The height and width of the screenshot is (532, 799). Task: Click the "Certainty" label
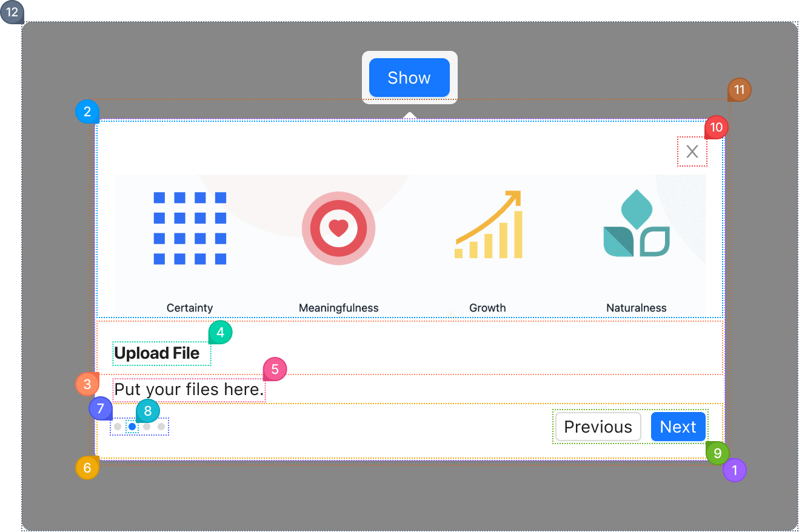pos(190,308)
